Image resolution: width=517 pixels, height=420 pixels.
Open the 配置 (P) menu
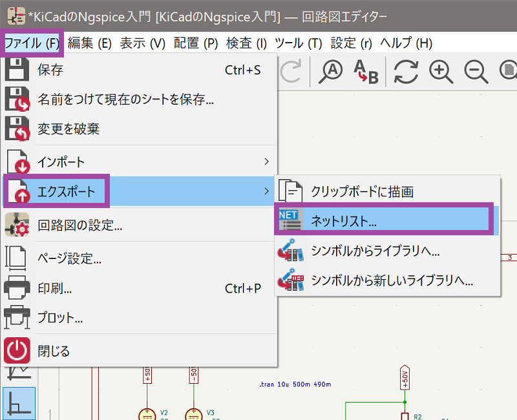[196, 43]
